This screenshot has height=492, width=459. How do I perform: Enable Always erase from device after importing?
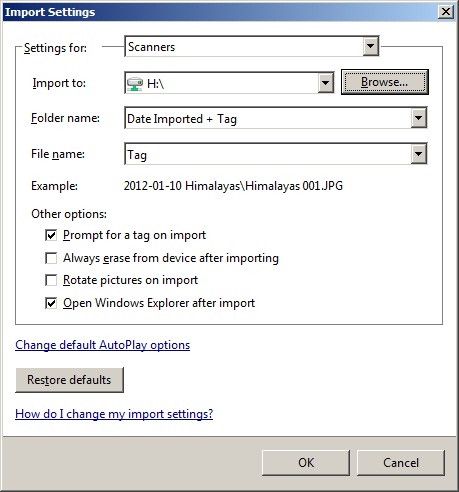pos(51,258)
